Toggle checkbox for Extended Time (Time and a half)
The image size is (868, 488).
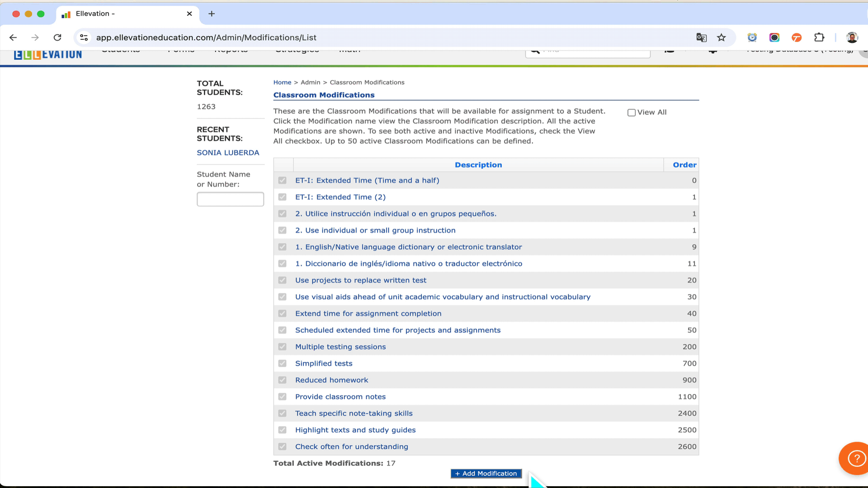click(x=283, y=180)
